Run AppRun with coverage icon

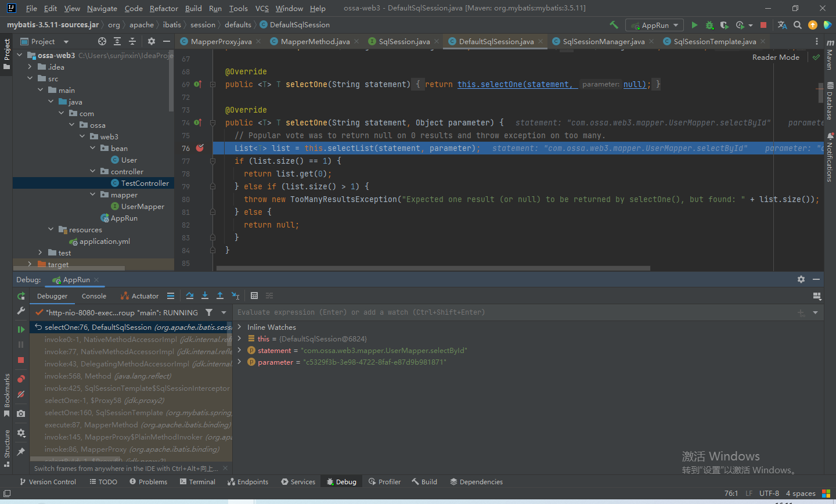coord(724,25)
